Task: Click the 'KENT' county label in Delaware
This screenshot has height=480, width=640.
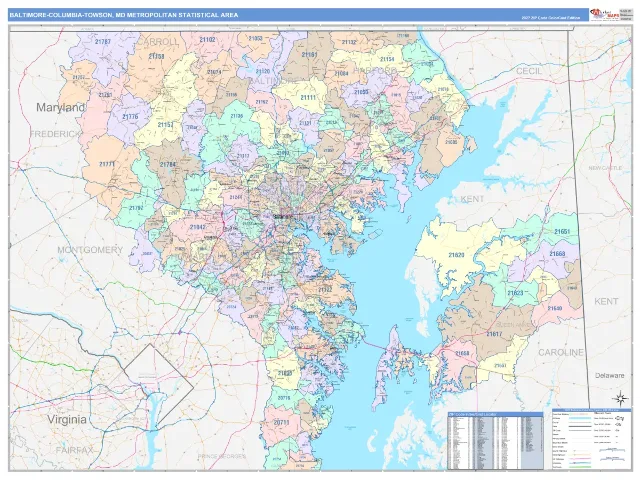Action: click(606, 301)
